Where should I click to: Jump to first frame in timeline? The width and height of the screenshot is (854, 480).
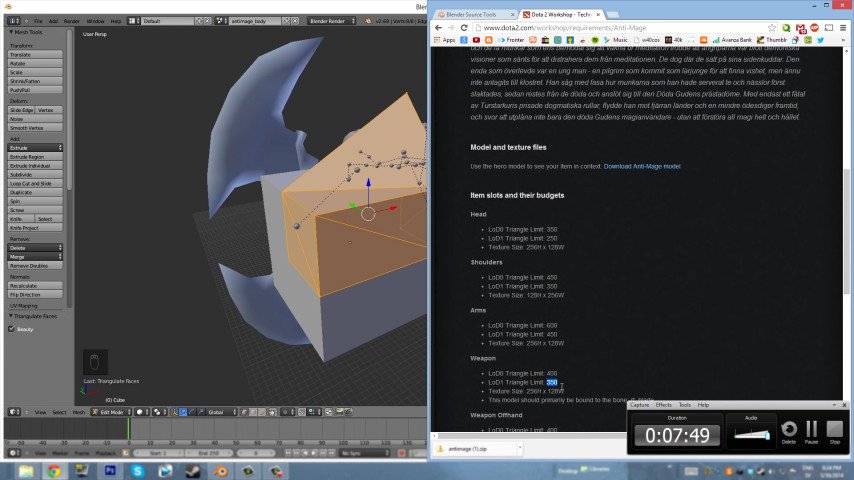click(288, 453)
